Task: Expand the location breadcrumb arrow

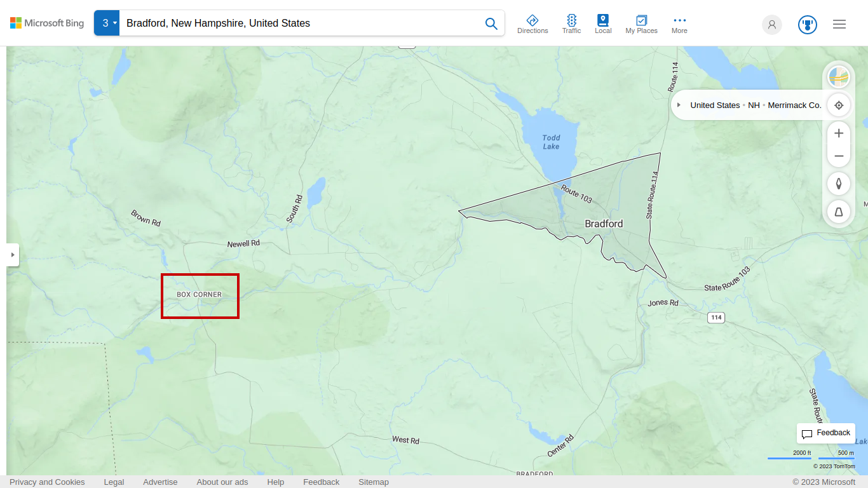Action: [679, 105]
